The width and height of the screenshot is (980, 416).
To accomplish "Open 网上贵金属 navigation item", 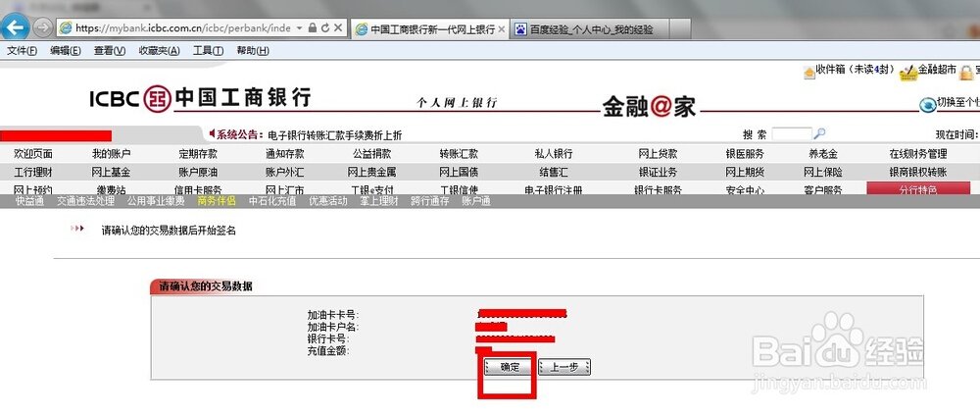I will [x=371, y=172].
